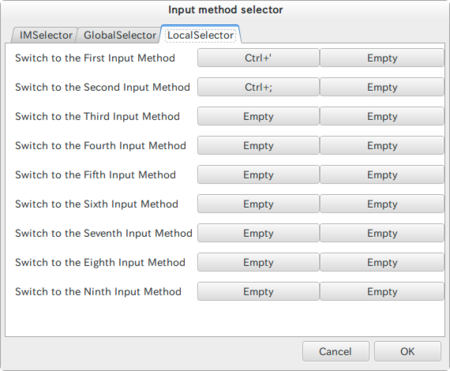Viewport: 450px width, 371px height.
Task: Select the LocalSelector tab
Action: 200,35
